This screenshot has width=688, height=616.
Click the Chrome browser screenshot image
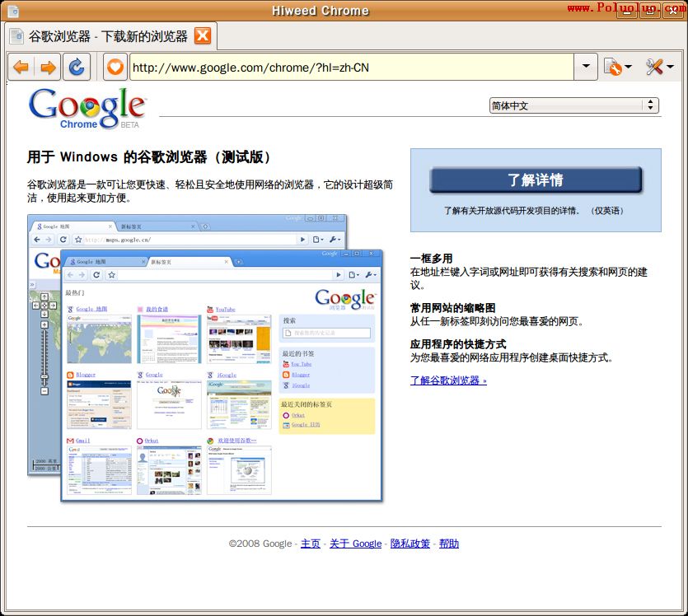point(205,357)
